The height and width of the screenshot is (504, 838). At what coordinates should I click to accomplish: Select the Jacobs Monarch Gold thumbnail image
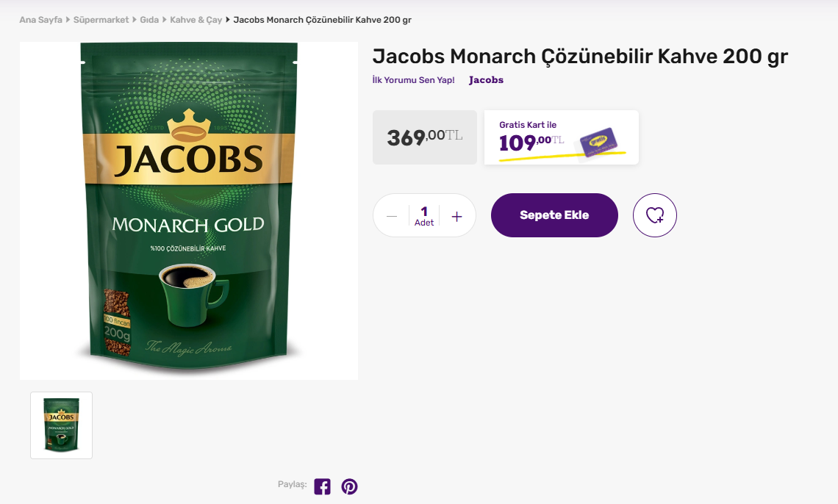point(61,425)
